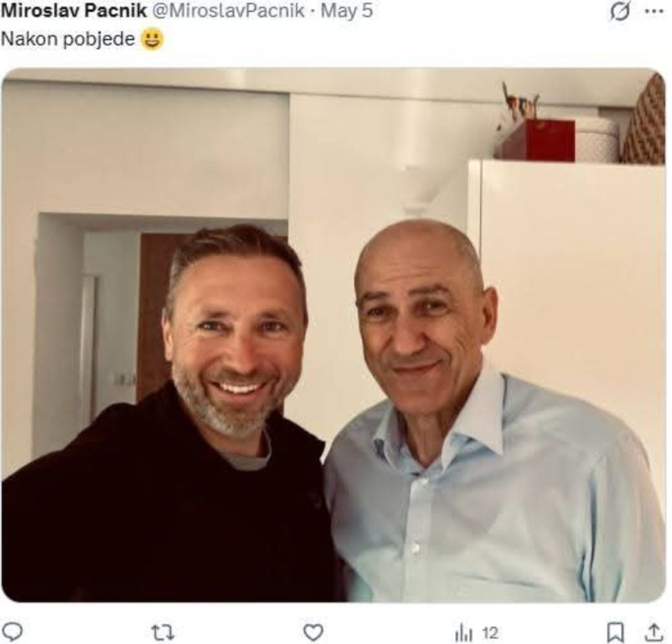View analytics via the bar chart icon

pyautogui.click(x=463, y=632)
